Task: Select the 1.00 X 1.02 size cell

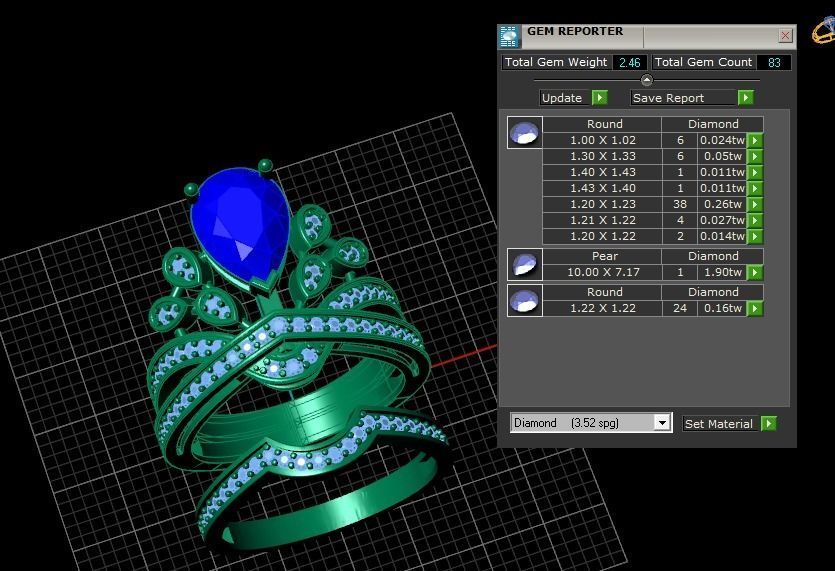Action: (x=602, y=140)
